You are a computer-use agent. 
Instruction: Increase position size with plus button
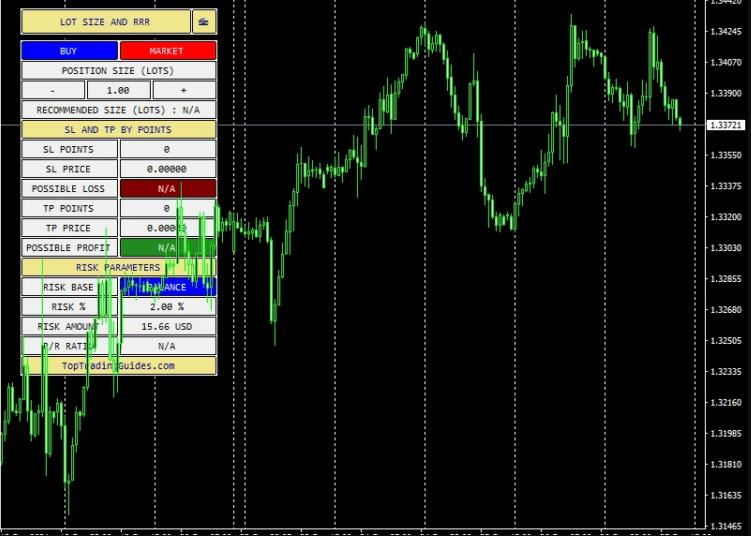click(184, 90)
